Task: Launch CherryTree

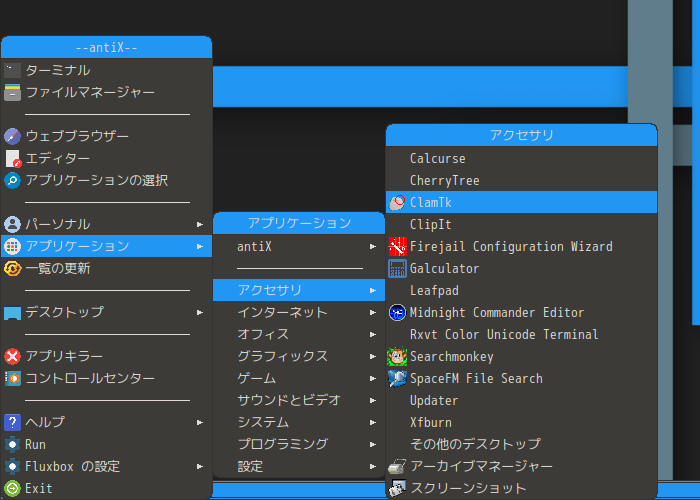Action: pos(521,180)
